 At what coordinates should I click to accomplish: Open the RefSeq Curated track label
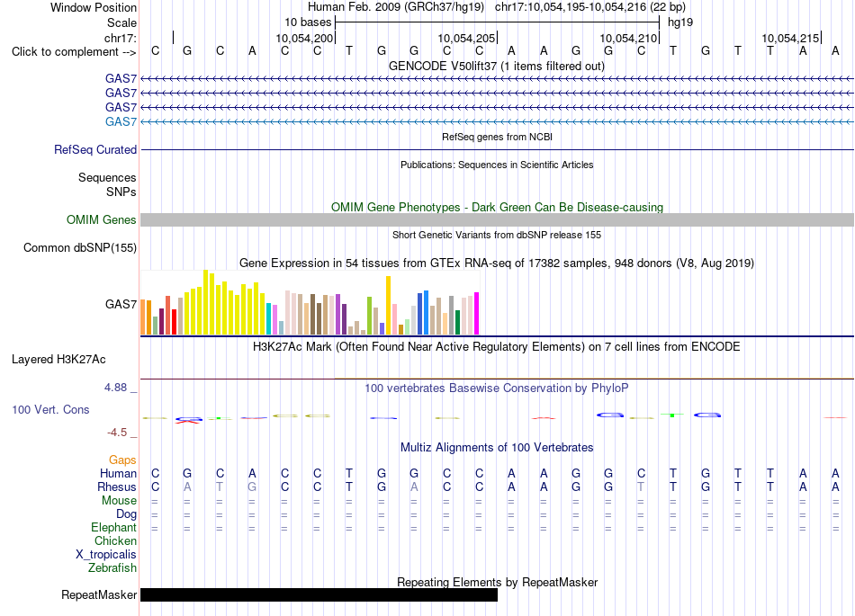coord(95,150)
